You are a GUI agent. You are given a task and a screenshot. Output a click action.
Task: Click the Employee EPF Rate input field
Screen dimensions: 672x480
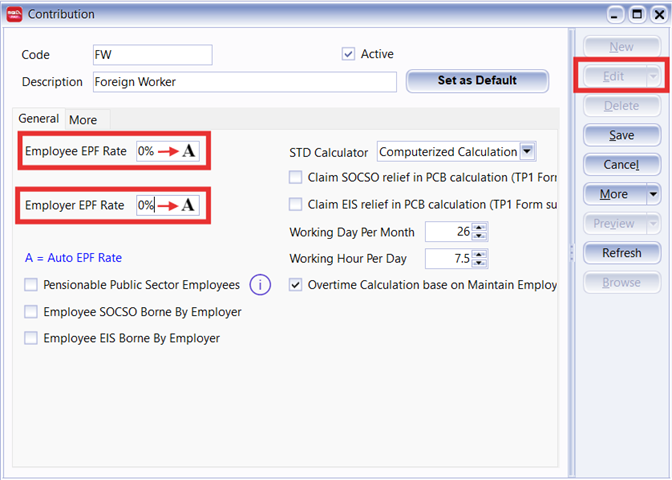coord(147,152)
